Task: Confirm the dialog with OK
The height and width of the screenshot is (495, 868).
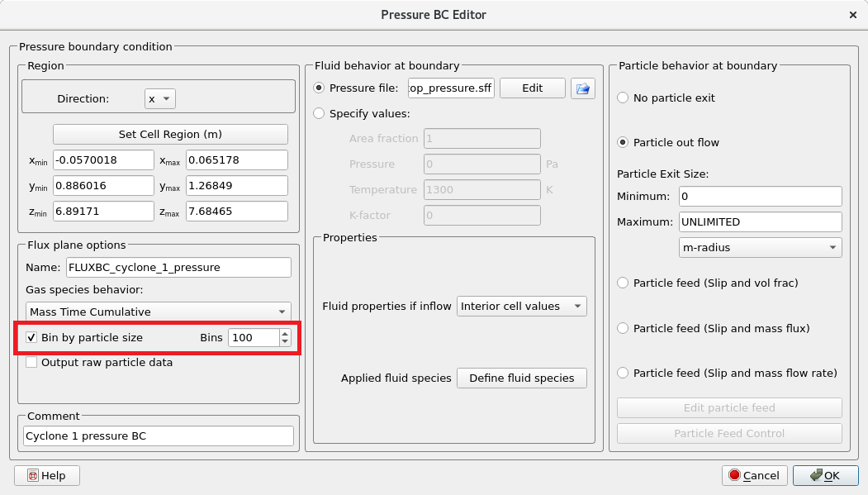Action: 823,475
